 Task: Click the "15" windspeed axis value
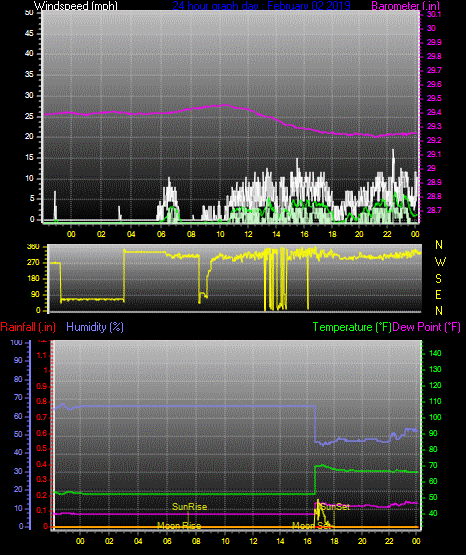click(x=29, y=158)
